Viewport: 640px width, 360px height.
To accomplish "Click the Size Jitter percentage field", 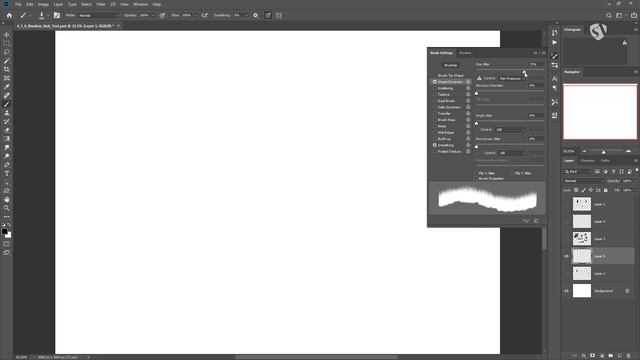I will click(x=536, y=64).
